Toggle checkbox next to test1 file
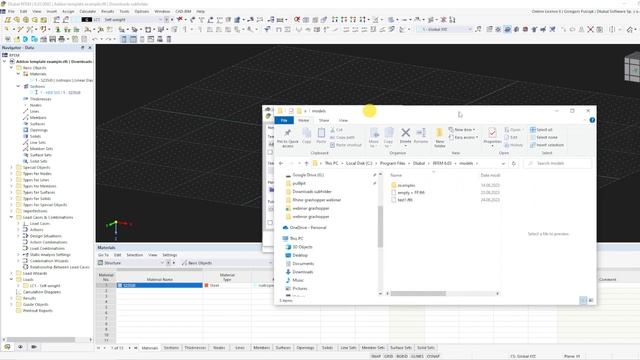640x360 pixels. pos(393,200)
